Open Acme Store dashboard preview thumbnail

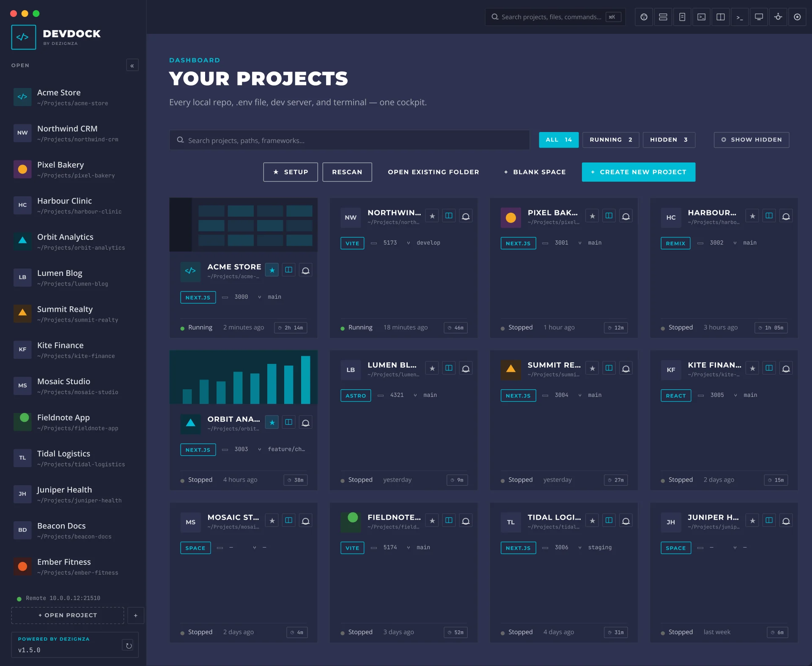pyautogui.click(x=244, y=225)
